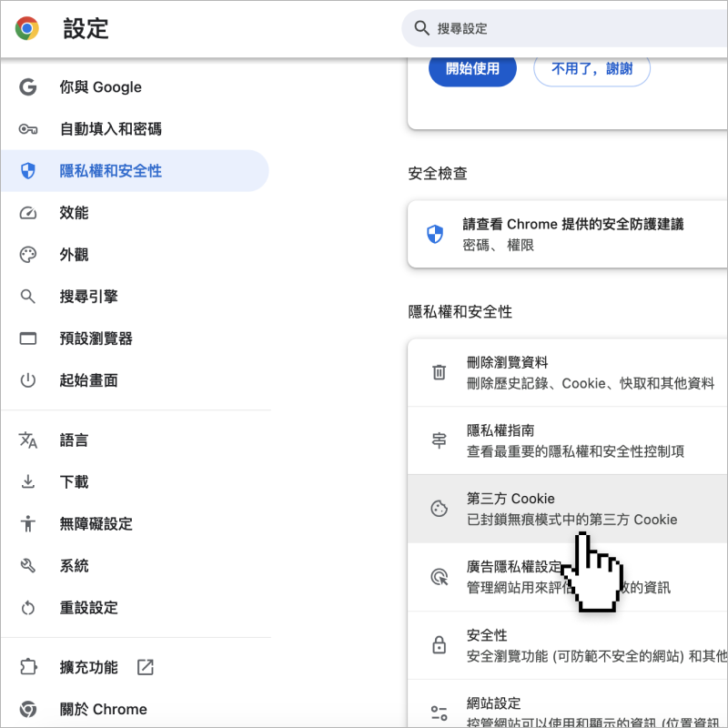Open 起始畫面 settings
Viewport: 728px width, 728px height.
coord(135,380)
